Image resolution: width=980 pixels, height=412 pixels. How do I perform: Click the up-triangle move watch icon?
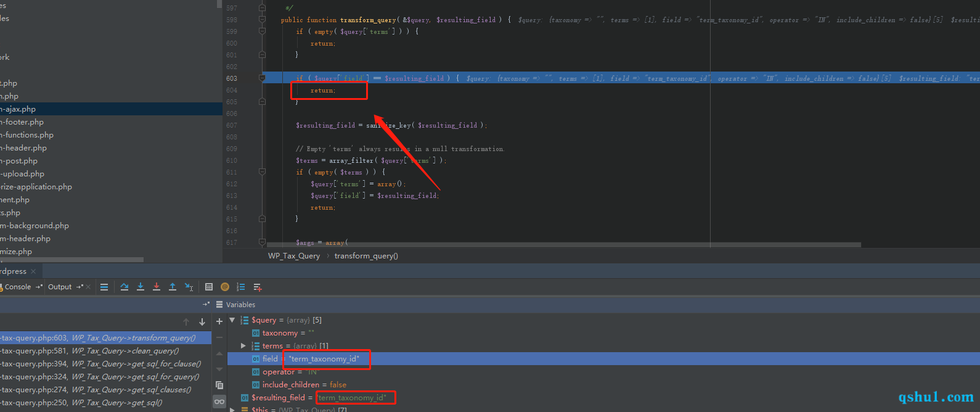click(219, 353)
